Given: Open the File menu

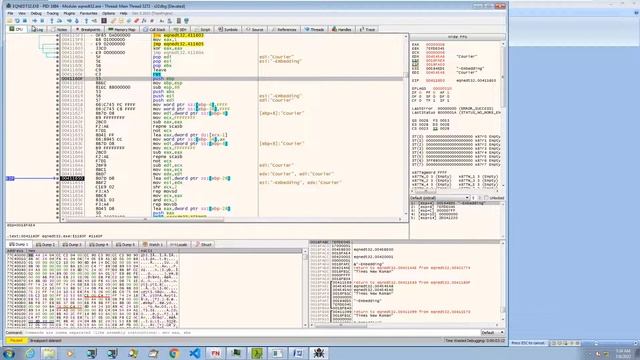Looking at the screenshot, I should point(10,13).
